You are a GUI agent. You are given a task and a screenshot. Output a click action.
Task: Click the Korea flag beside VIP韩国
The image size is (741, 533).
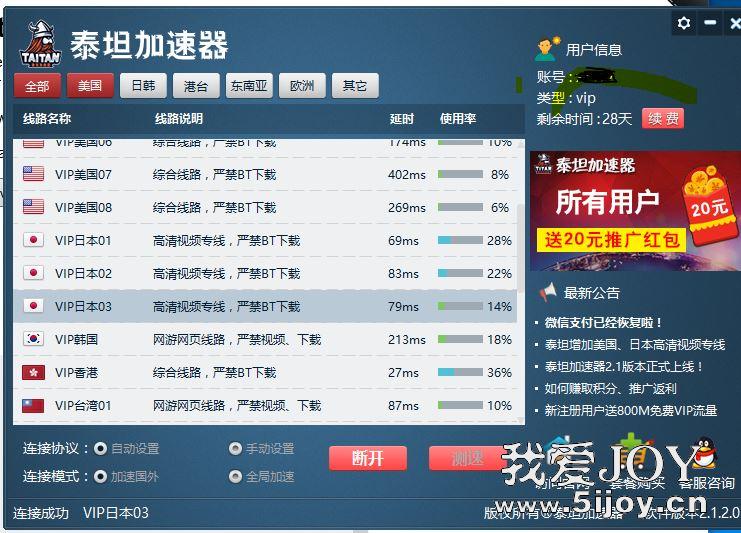33,339
